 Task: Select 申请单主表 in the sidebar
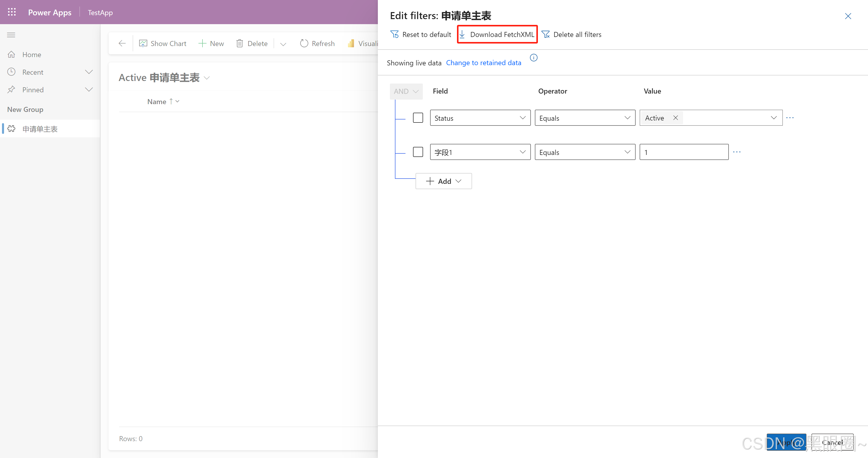click(x=40, y=129)
